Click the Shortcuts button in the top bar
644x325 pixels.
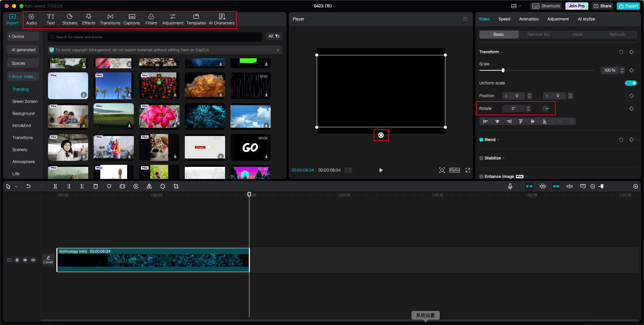[x=546, y=6]
